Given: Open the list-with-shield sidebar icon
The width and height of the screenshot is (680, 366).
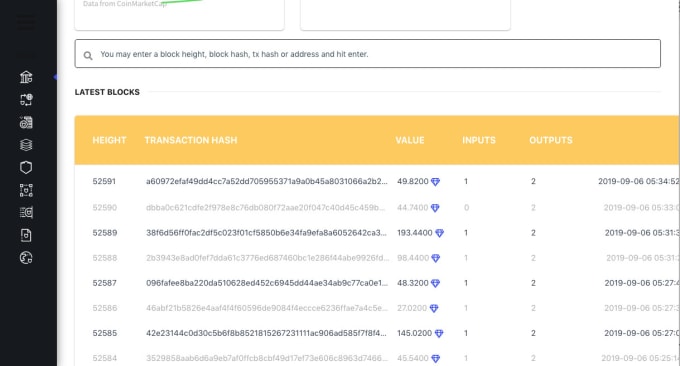Looking at the screenshot, I should [26, 212].
